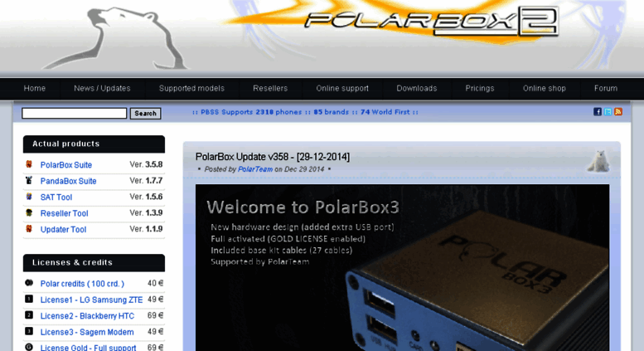Image resolution: width=644 pixels, height=351 pixels.
Task: Click the polar bear header logo
Action: click(x=117, y=38)
